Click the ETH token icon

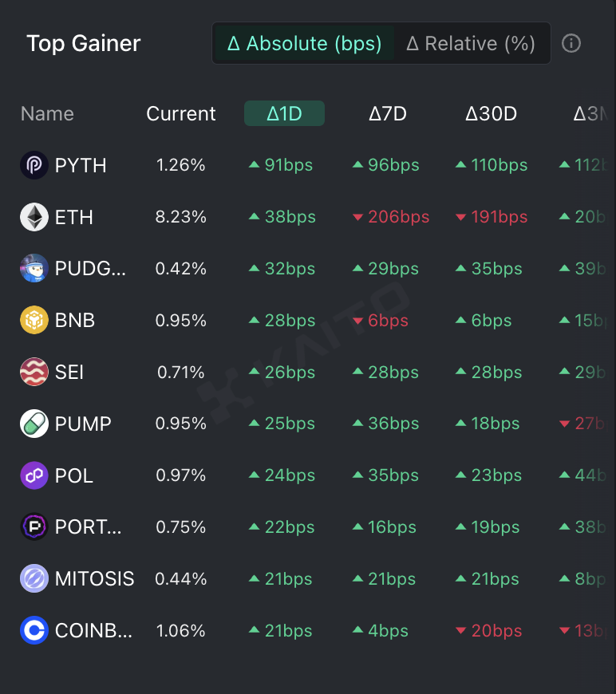point(34,217)
